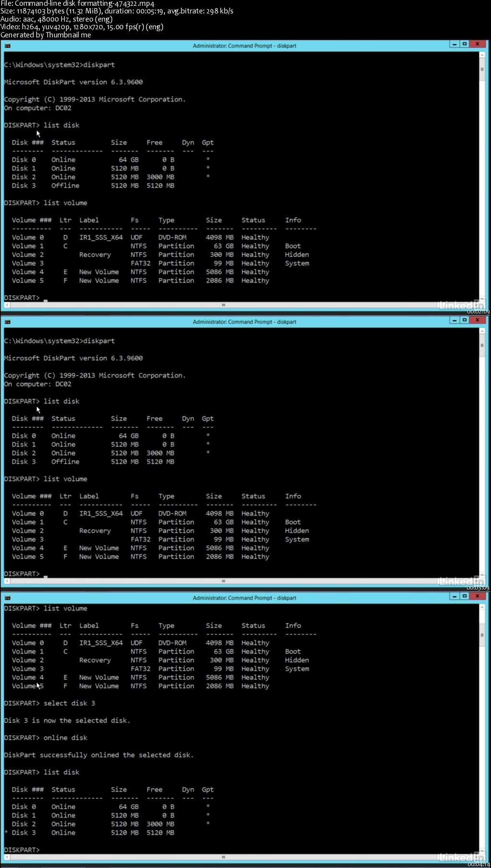This screenshot has width=491, height=868.
Task: Open the Command Prompt system icon in the 00:02:09 frame
Action: click(x=8, y=46)
